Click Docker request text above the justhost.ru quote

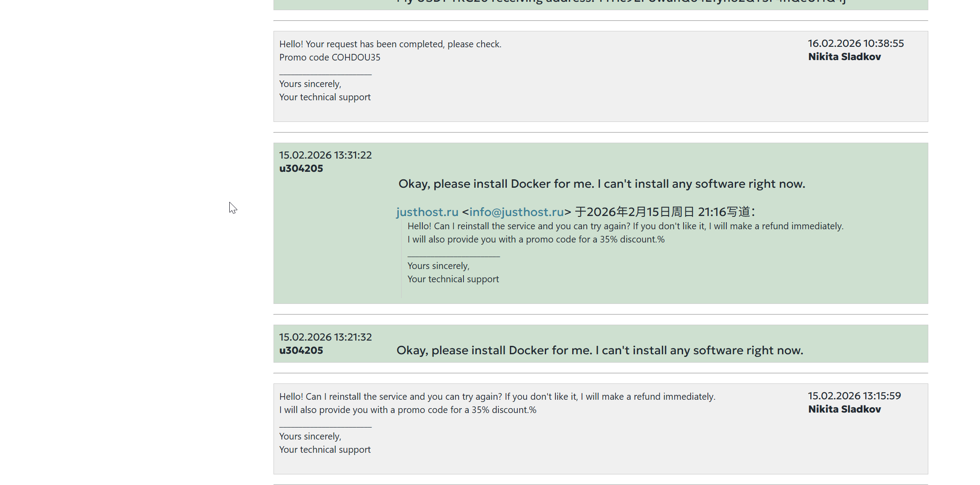601,184
